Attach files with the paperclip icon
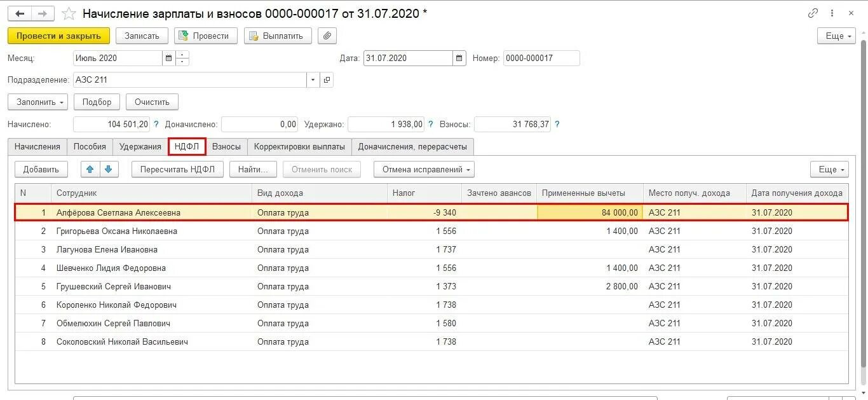 tap(327, 36)
